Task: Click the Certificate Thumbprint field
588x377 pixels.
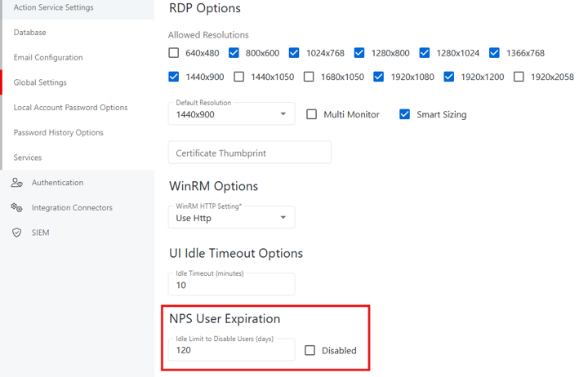Action: click(249, 153)
